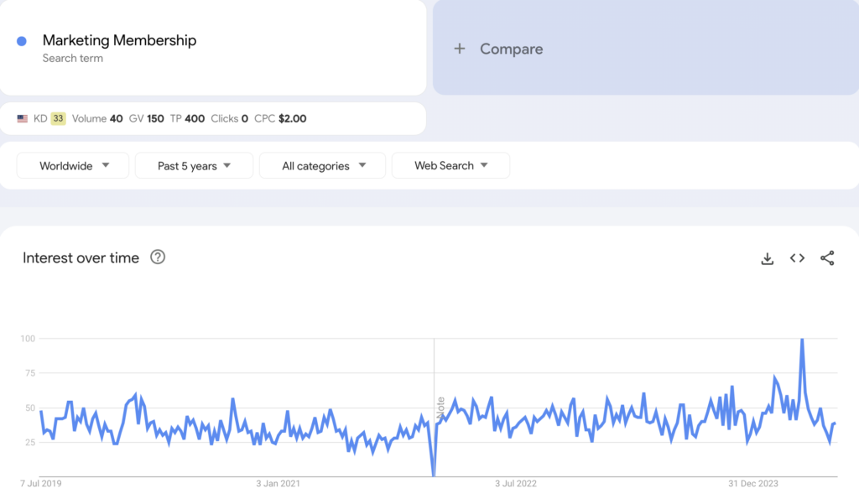Screen dimensions: 859x504
Task: Click the chart's highest peak at 100
Action: 802,340
